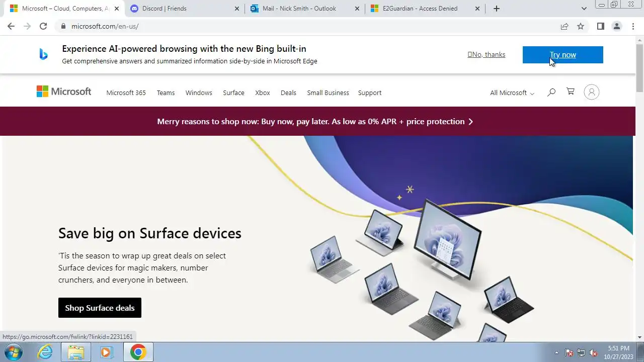
Task: Click the Shop Surface deals button
Action: pos(100,308)
